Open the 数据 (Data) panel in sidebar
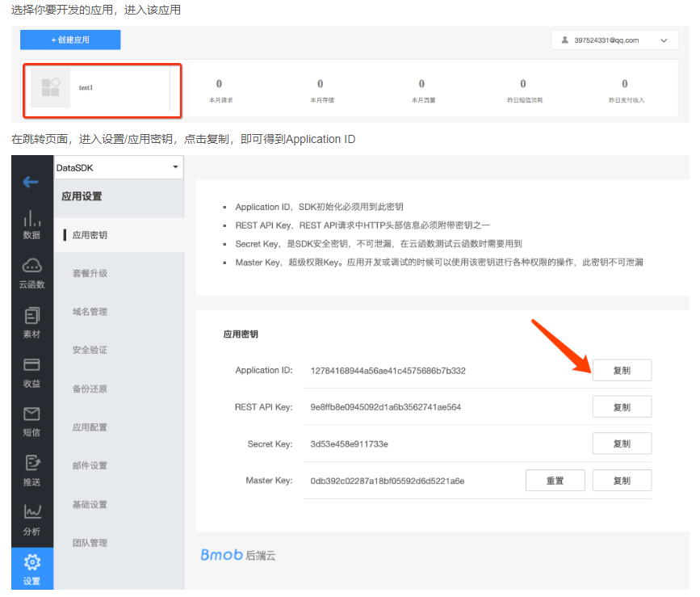 [x=31, y=223]
